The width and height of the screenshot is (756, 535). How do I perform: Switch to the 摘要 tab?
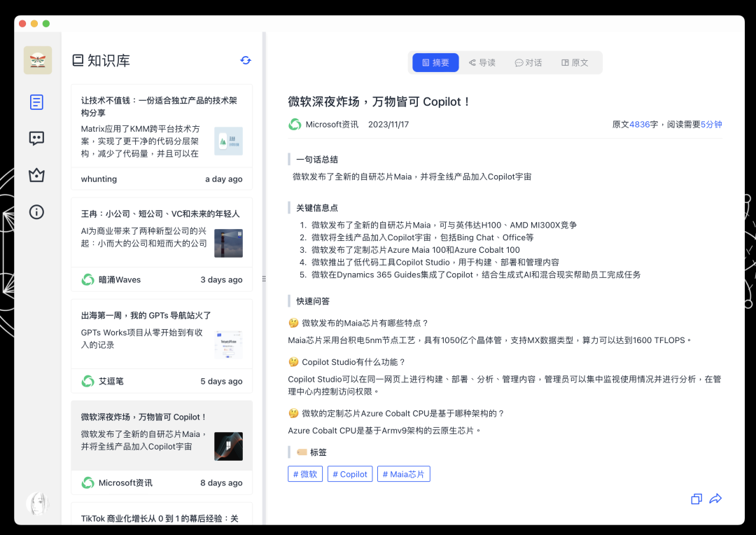(435, 63)
